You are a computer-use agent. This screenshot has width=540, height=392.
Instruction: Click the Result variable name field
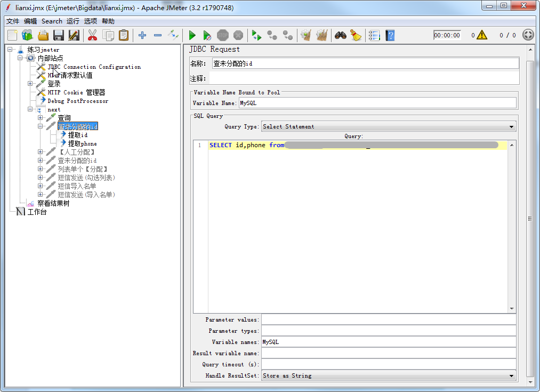[x=389, y=353]
